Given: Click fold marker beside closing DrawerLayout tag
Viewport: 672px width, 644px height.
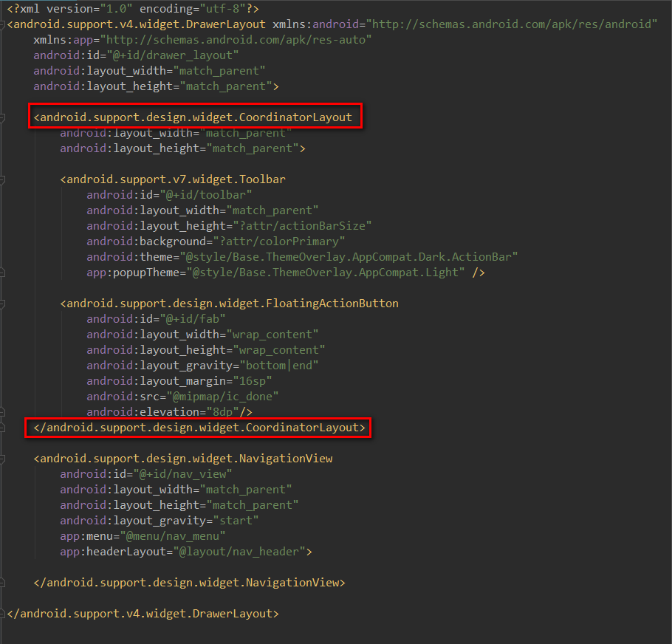Looking at the screenshot, I should (2, 614).
